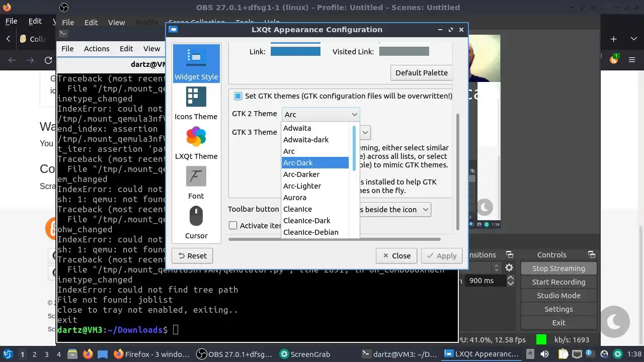Choose Adwaita from the theme list
Viewport: 644px width, 362px height.
click(x=315, y=128)
